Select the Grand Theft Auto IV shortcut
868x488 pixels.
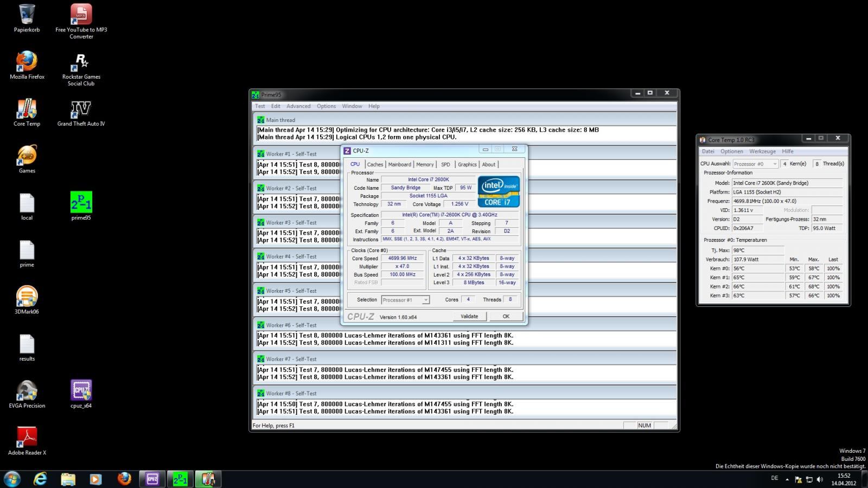81,113
